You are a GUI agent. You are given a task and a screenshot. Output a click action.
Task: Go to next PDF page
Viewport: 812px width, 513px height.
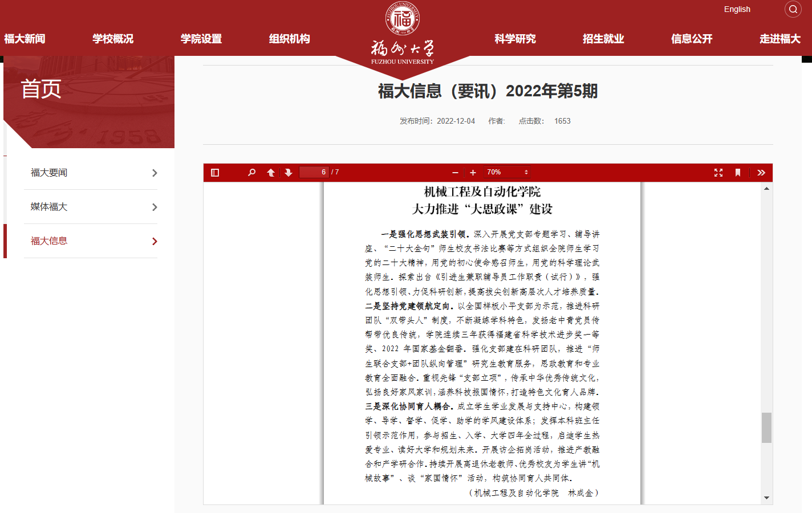(x=289, y=173)
